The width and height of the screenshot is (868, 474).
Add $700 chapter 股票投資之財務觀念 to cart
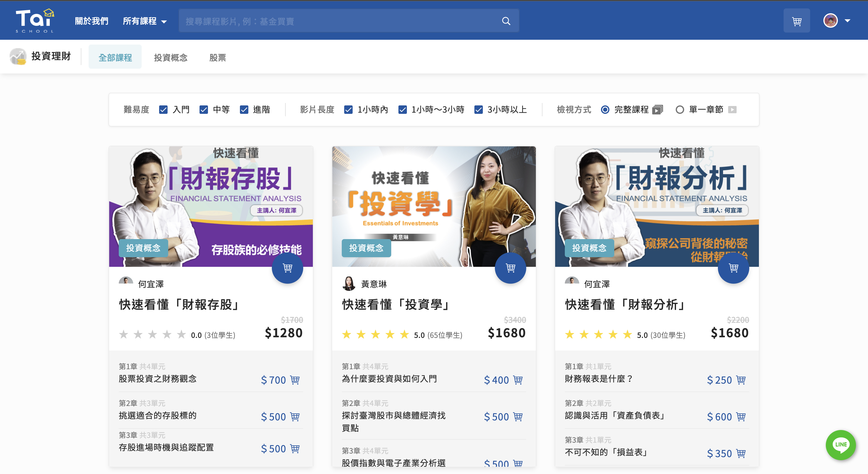[295, 380]
